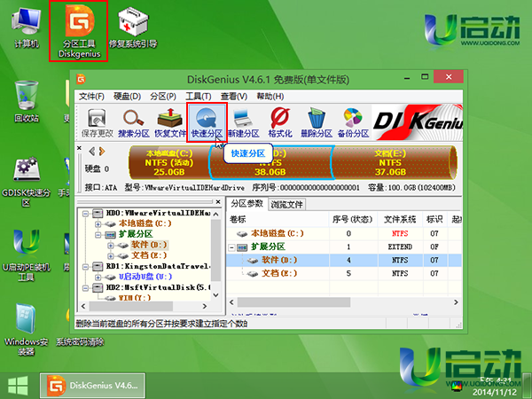Click the 保存更改 toolbar icon
This screenshot has height=399, width=532.
(x=97, y=123)
